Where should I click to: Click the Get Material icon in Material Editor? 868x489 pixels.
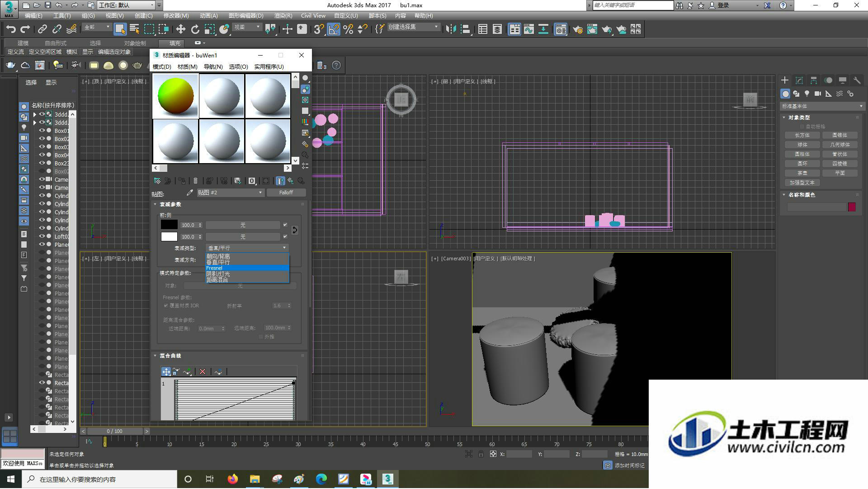tap(157, 181)
